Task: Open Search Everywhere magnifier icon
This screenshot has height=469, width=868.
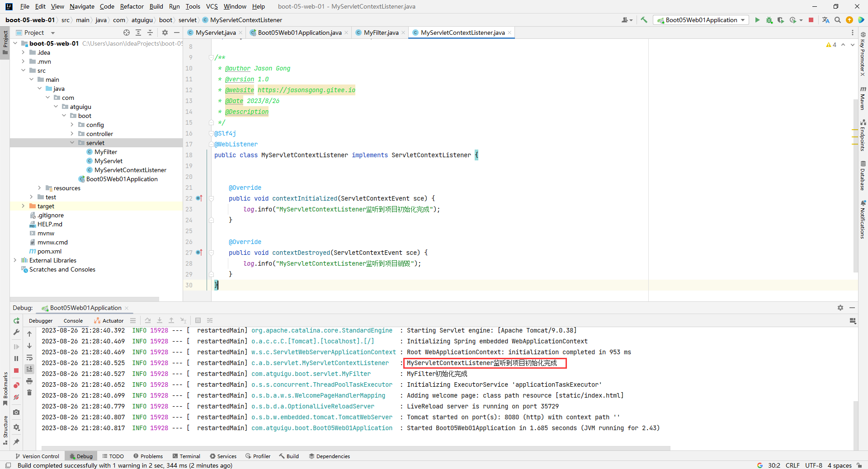Action: click(x=838, y=20)
